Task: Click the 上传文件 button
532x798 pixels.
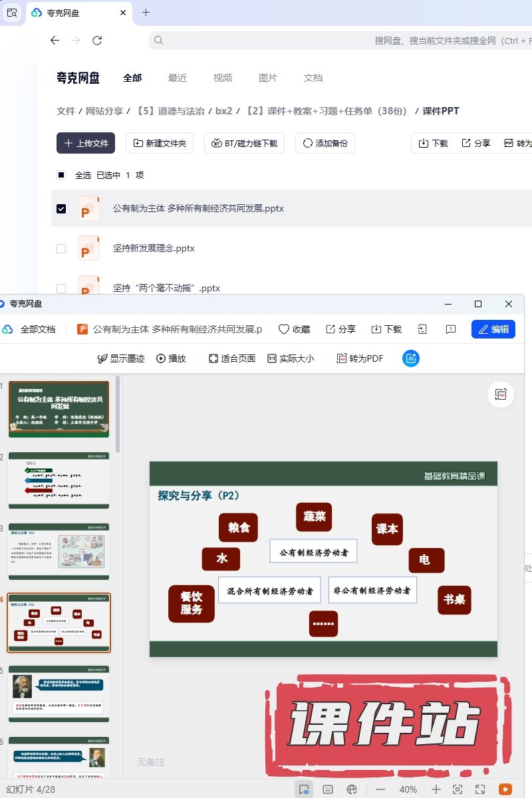Action: [x=86, y=143]
